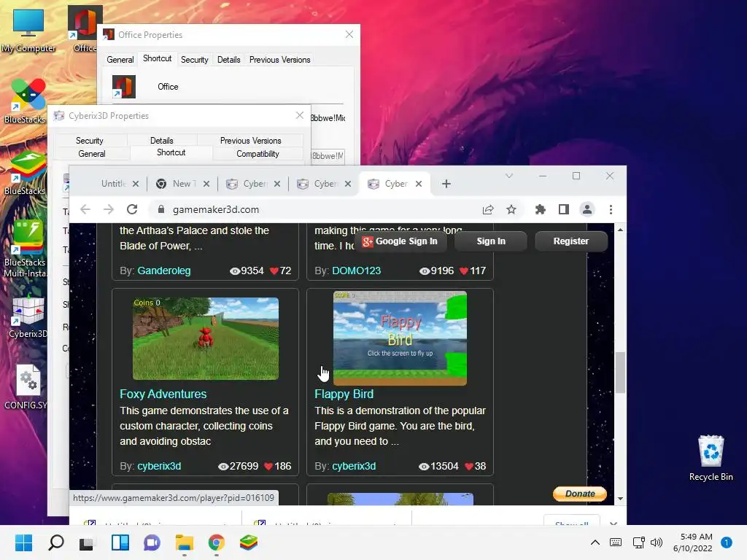Go forward in Chrome history

coord(109,209)
